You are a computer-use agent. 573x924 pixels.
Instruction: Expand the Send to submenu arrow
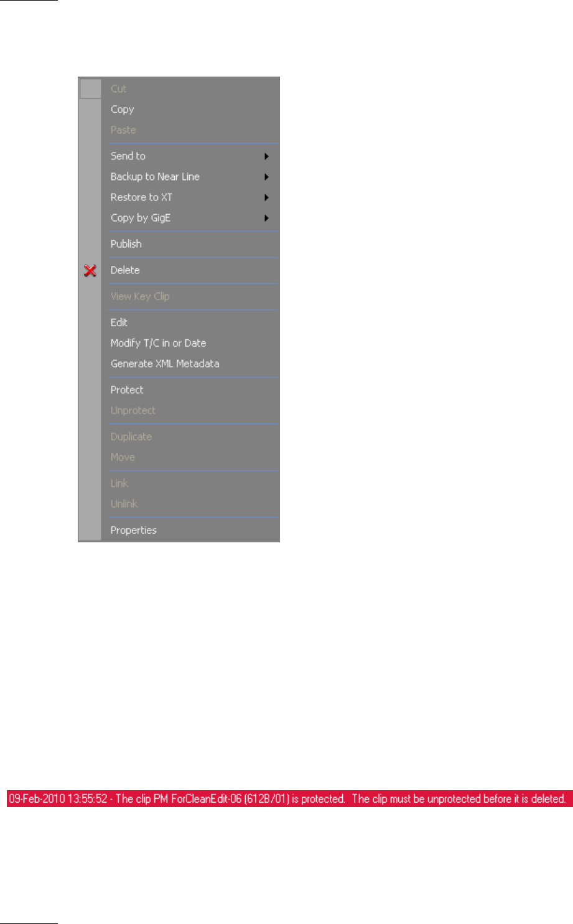pos(266,156)
